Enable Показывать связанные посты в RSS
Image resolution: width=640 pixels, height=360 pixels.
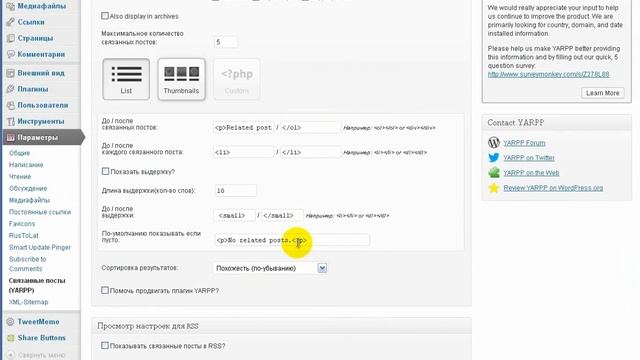click(x=105, y=345)
